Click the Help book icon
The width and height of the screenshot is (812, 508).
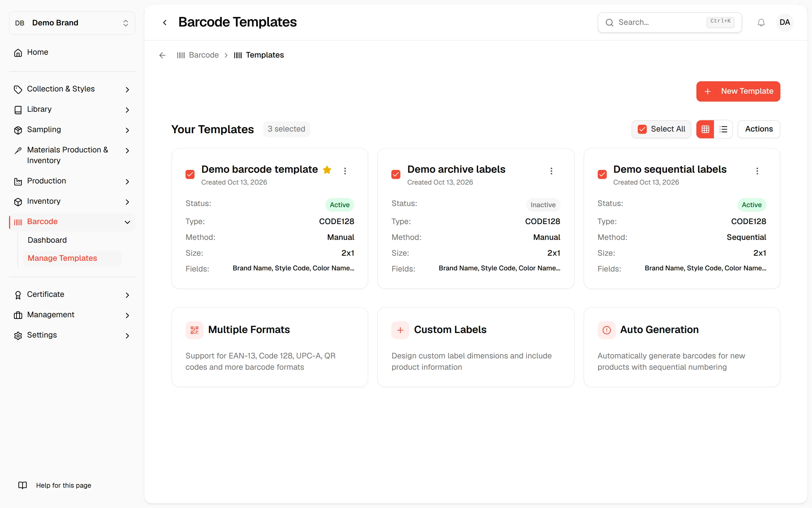[23, 485]
